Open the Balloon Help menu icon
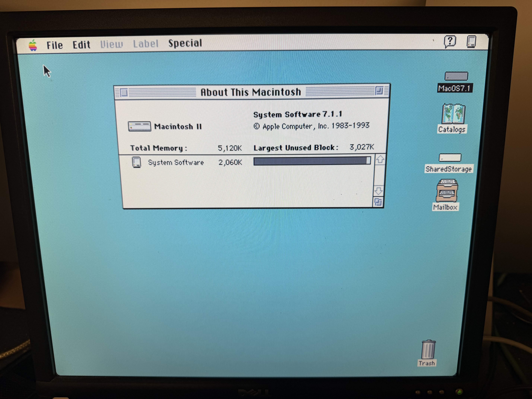532x399 pixels. (x=450, y=42)
